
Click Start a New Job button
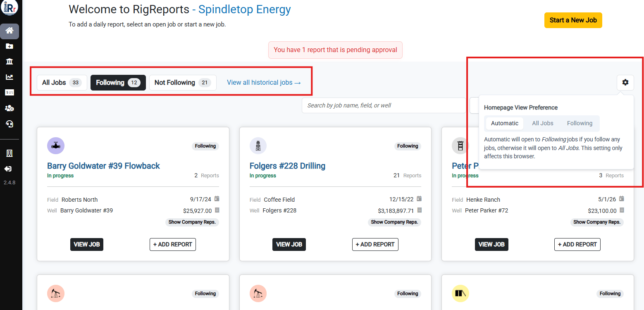pyautogui.click(x=573, y=20)
